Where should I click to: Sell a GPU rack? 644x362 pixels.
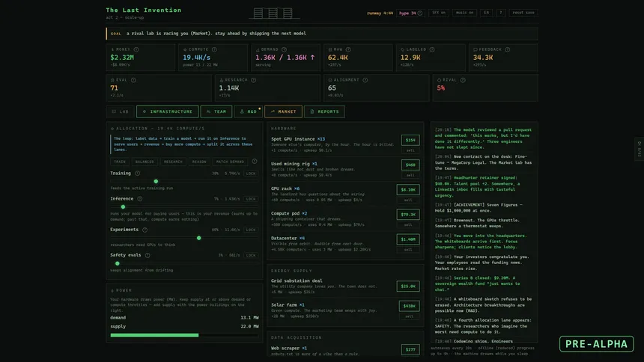coord(408,200)
